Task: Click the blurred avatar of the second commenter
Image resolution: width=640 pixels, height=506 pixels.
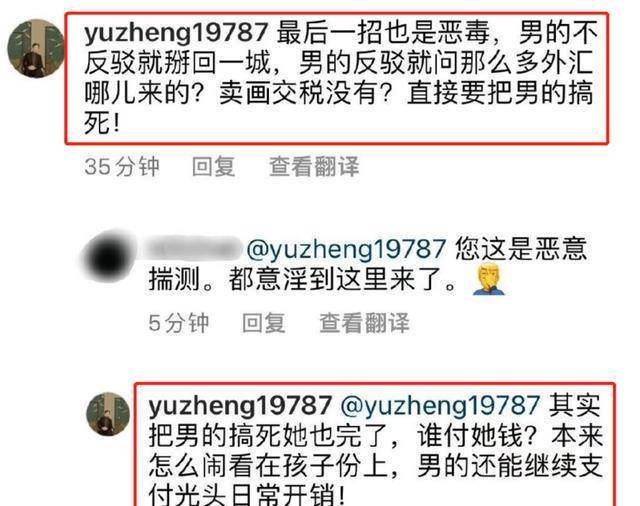Action: tap(106, 256)
